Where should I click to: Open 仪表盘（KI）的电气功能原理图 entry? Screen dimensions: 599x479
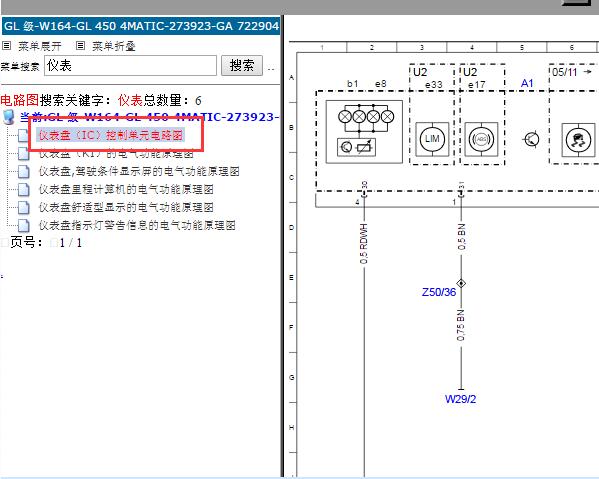click(116, 154)
